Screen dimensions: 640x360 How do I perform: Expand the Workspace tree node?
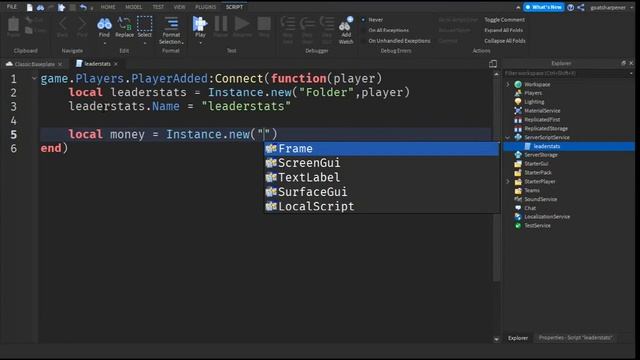coord(508,84)
